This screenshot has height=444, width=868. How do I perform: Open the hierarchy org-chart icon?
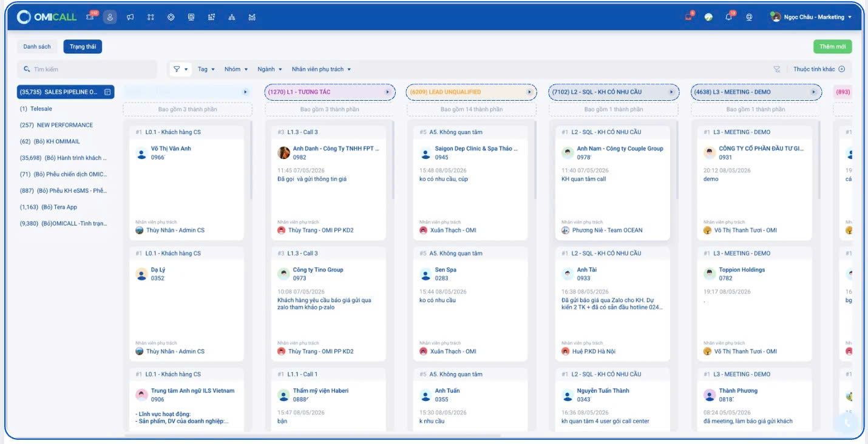point(232,17)
